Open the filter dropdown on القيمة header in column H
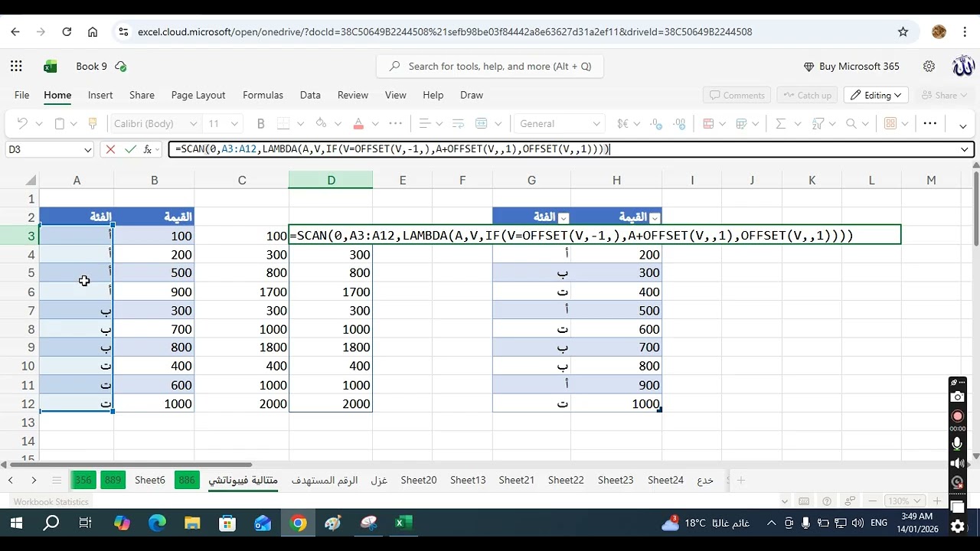The width and height of the screenshot is (980, 551). coord(655,217)
